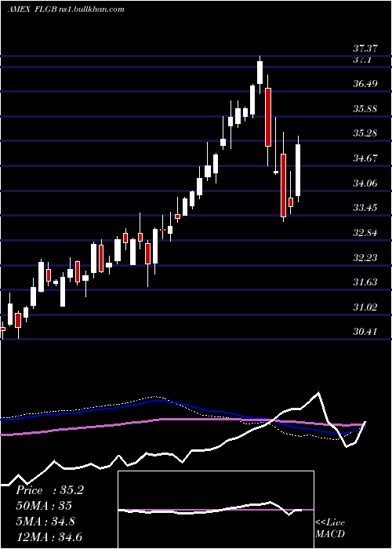Click the 50MA : 35 readout
The height and width of the screenshot is (549, 392).
[x=45, y=506]
